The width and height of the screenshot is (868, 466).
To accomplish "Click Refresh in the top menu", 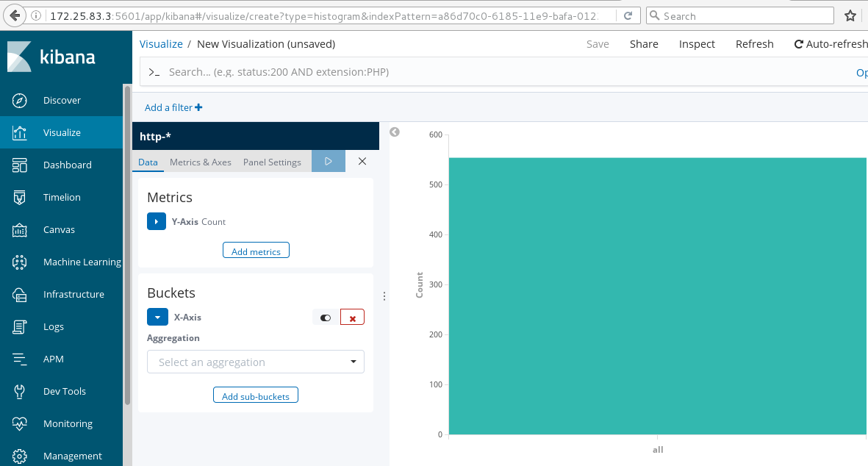I will 755,44.
